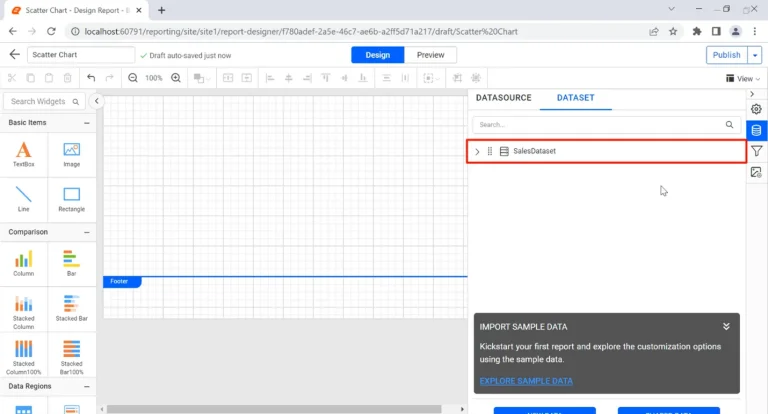The height and width of the screenshot is (414, 768).
Task: Add a TextBox widget
Action: click(24, 154)
